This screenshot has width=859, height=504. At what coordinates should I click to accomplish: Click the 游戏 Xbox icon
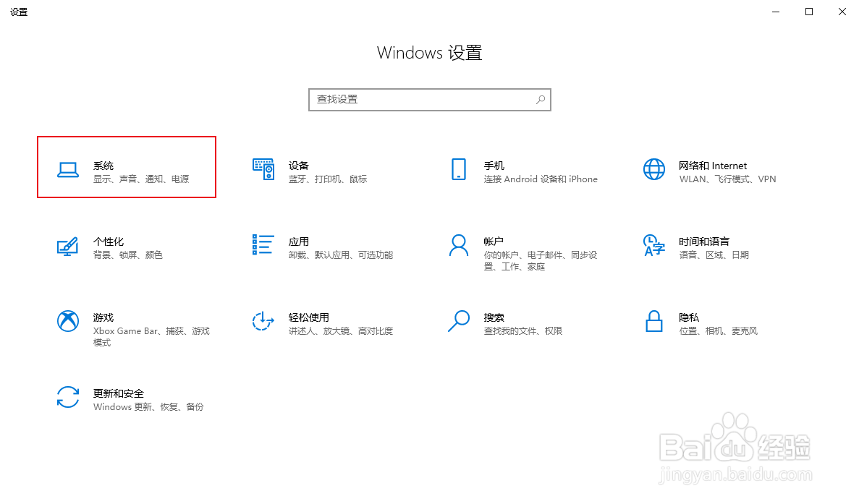tap(68, 321)
